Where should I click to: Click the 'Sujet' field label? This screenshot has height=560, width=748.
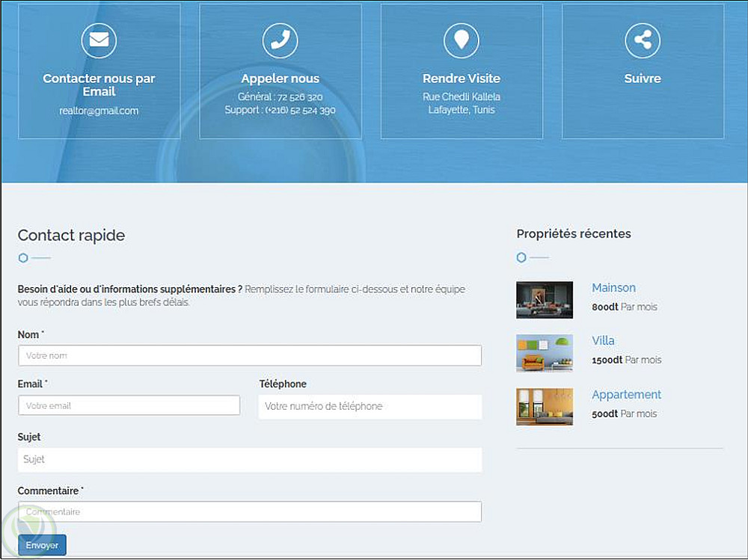point(29,437)
